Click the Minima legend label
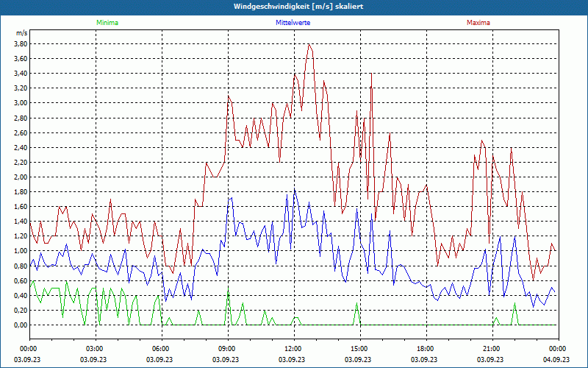Image resolution: width=588 pixels, height=368 pixels. tap(107, 23)
